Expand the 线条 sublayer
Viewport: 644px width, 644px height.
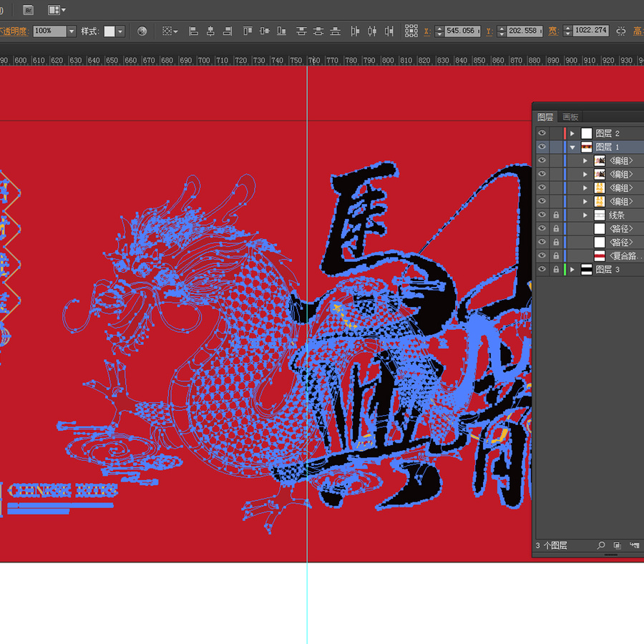585,215
